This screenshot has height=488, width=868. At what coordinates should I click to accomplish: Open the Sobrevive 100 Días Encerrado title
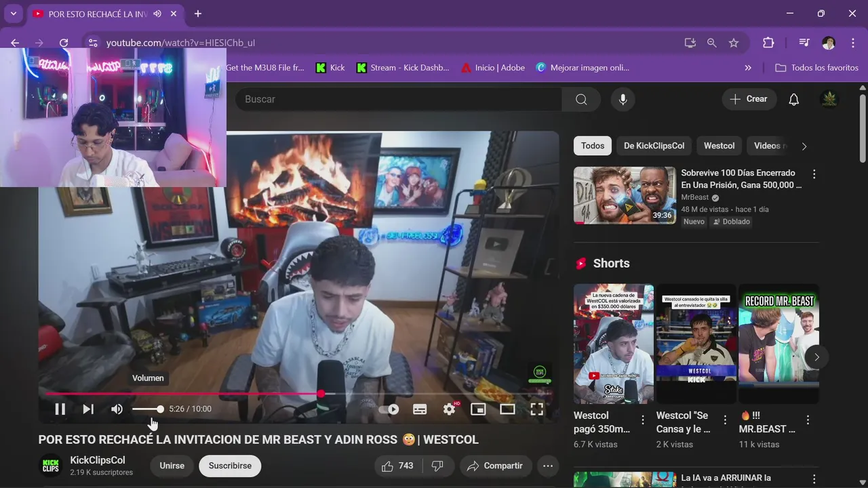741,179
